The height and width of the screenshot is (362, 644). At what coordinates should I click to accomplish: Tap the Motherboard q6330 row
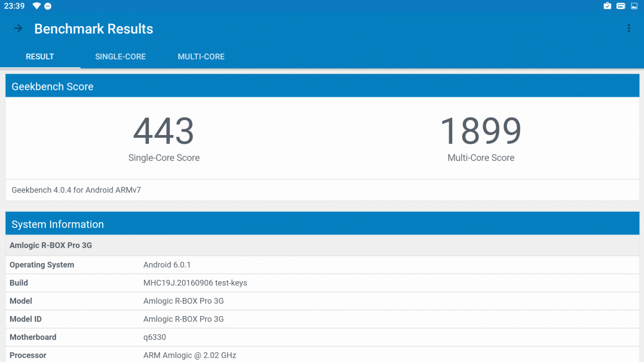(x=322, y=337)
